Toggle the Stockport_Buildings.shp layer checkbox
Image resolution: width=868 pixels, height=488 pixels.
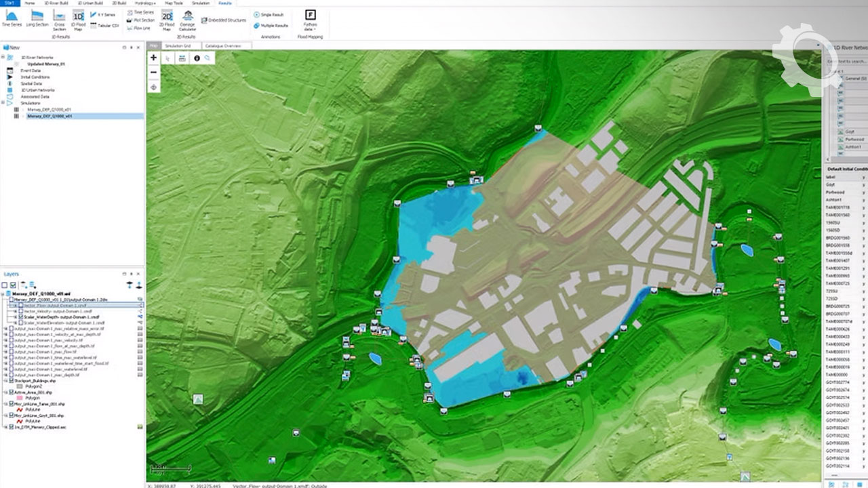[x=11, y=381]
